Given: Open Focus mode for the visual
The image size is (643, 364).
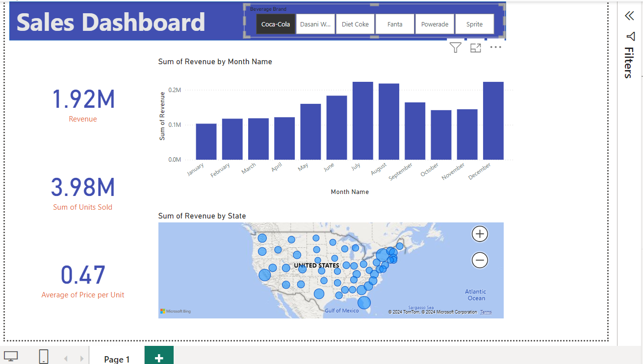Looking at the screenshot, I should click(x=475, y=48).
